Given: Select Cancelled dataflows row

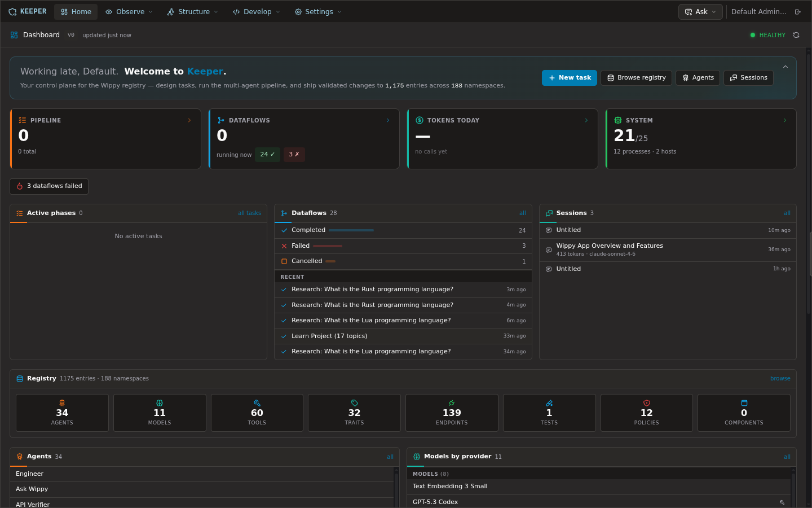Looking at the screenshot, I should pos(403,261).
